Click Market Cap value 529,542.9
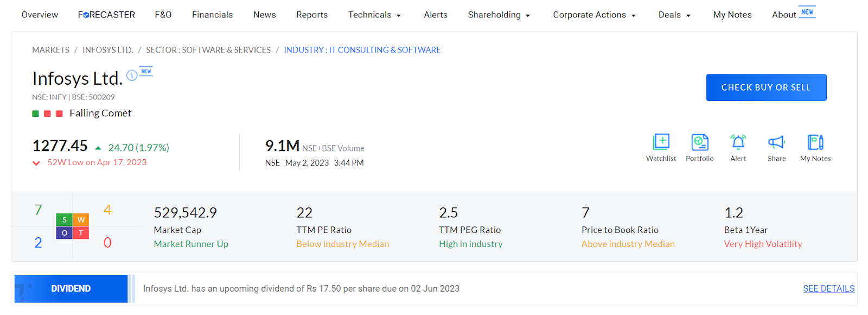The image size is (868, 315). pos(186,213)
